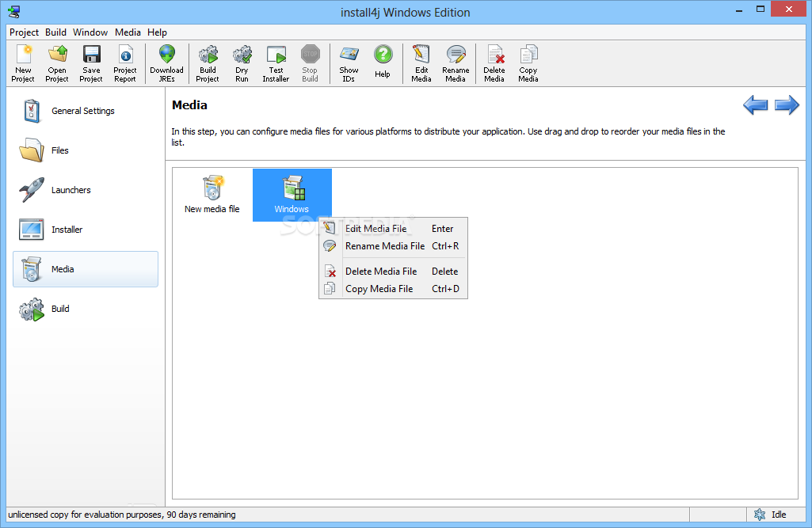Click the Stop Build icon
812x528 pixels.
311,55
